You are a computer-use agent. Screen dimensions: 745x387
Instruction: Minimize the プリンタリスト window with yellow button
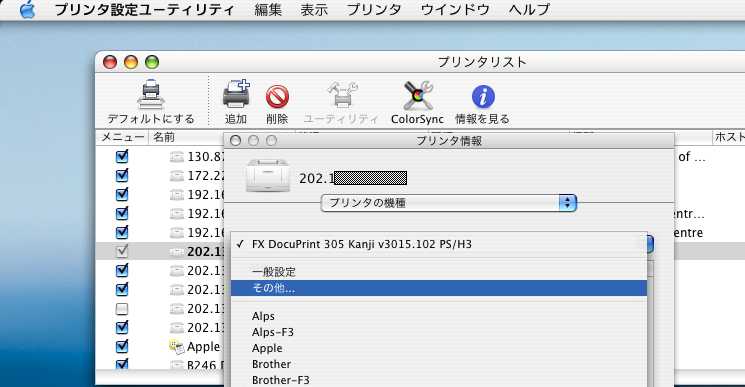[131, 62]
